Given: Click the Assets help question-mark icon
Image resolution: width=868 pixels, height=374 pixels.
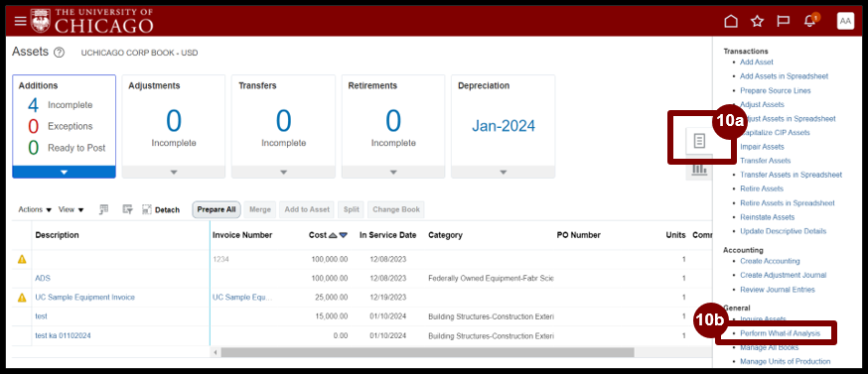Looking at the screenshot, I should (x=60, y=53).
